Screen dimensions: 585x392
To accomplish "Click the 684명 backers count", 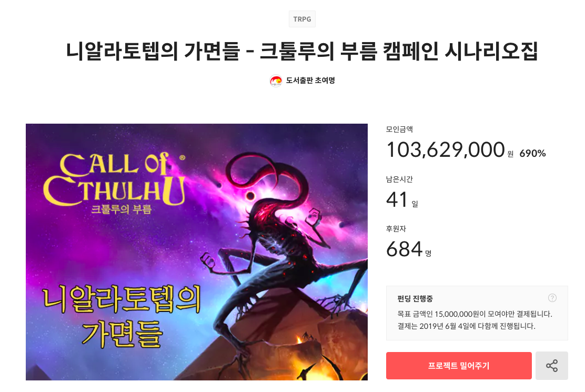I will (x=409, y=249).
